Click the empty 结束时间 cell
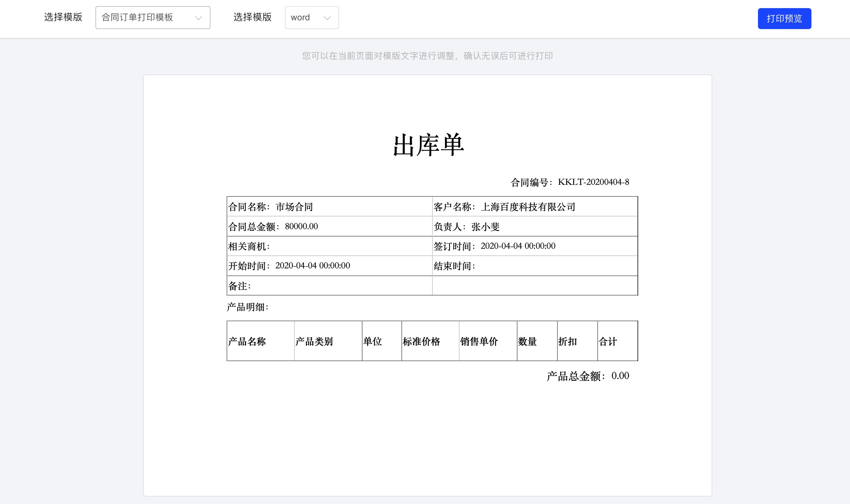The width and height of the screenshot is (850, 504). (x=534, y=266)
